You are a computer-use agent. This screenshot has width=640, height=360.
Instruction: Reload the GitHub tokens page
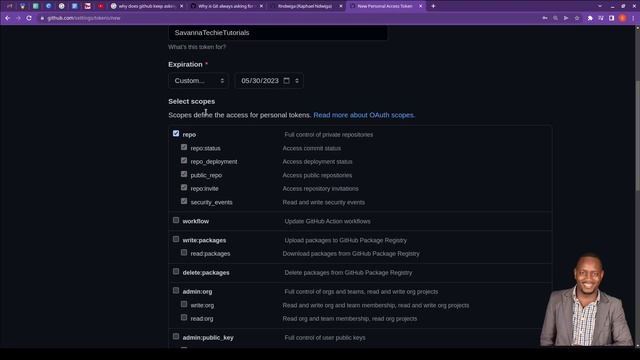[29, 18]
